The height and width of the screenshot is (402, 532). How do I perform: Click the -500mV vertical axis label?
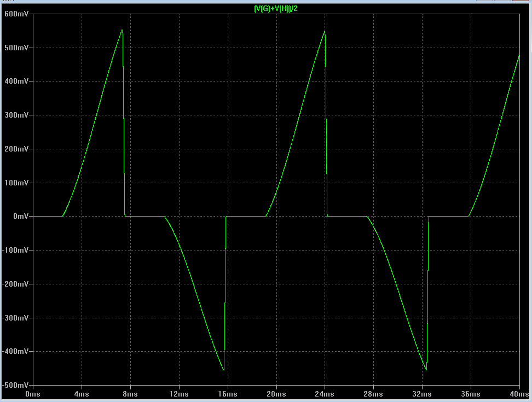click(x=15, y=386)
